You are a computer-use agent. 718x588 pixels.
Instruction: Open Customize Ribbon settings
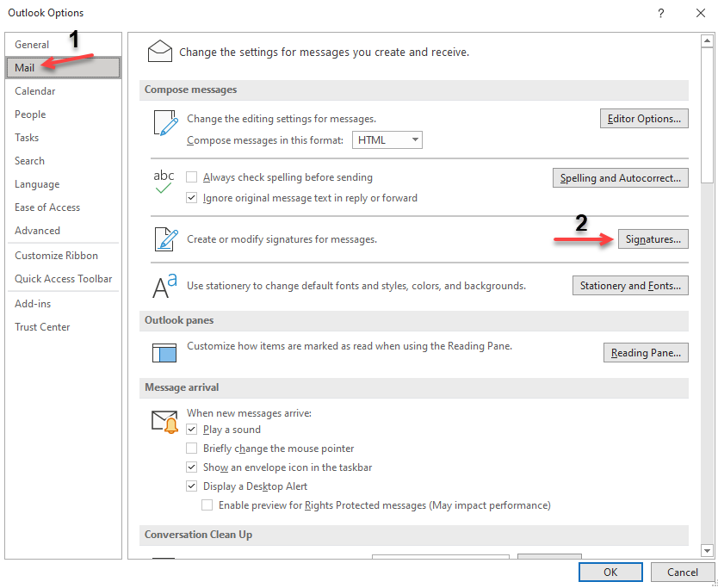[x=63, y=256]
